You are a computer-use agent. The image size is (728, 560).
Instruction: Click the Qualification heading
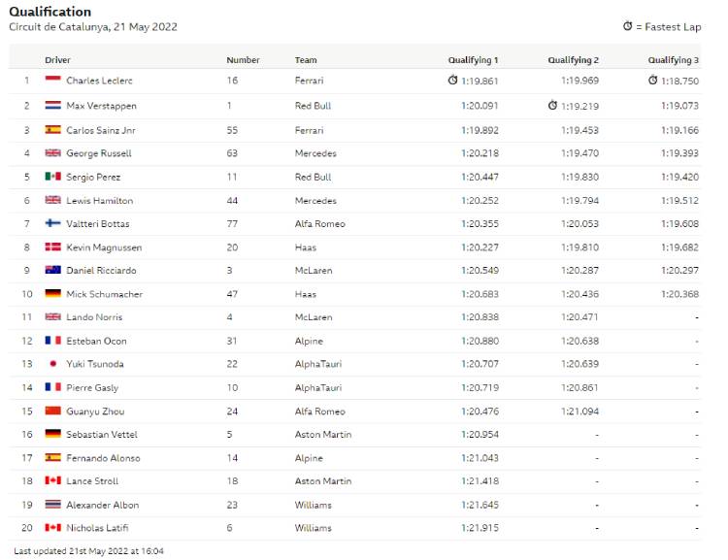[50, 12]
